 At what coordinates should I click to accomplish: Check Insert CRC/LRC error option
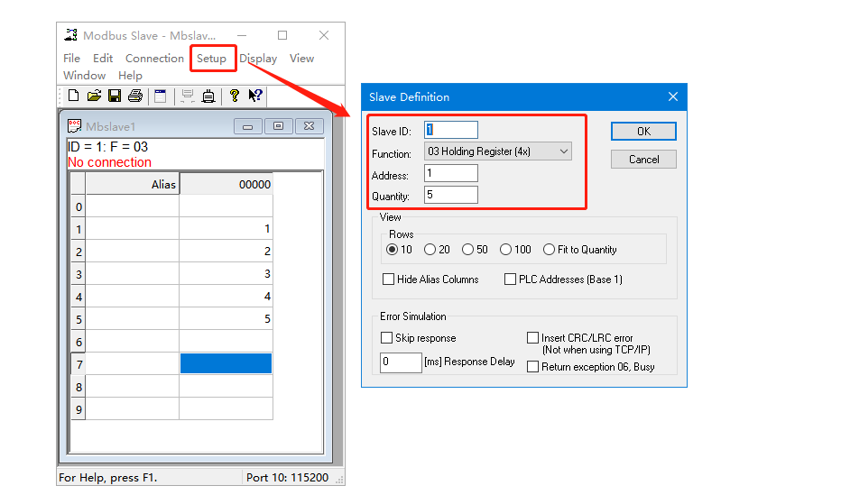coord(532,338)
